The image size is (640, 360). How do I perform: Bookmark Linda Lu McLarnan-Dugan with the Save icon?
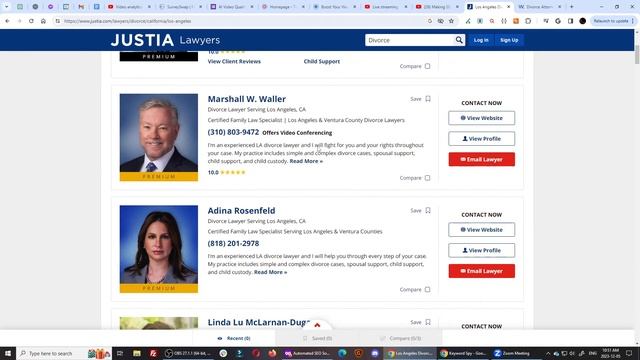point(428,322)
